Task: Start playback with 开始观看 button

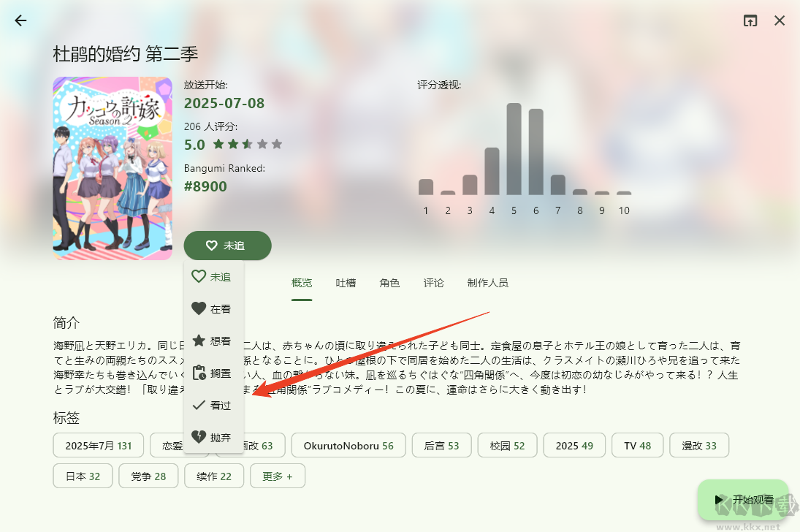Action: point(743,499)
